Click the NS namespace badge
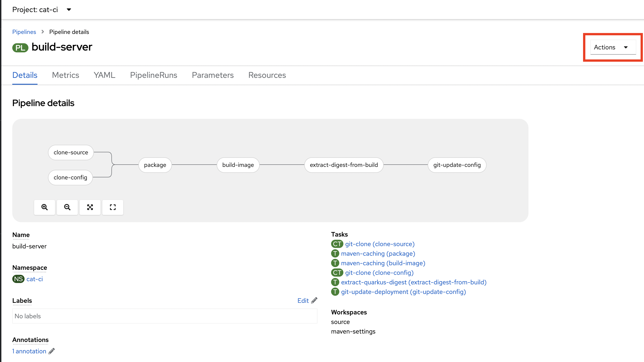This screenshot has height=362, width=644. [18, 279]
